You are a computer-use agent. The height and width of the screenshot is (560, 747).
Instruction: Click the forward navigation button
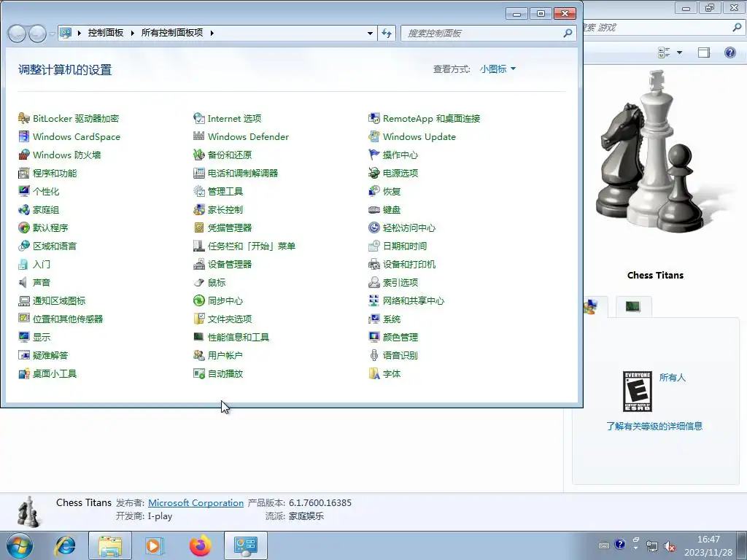tap(38, 34)
